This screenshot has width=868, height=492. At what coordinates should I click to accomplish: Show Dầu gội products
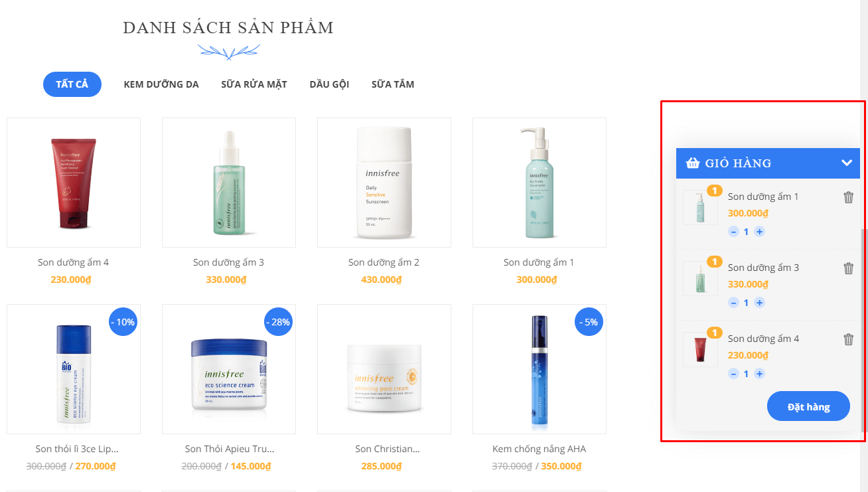coord(329,84)
